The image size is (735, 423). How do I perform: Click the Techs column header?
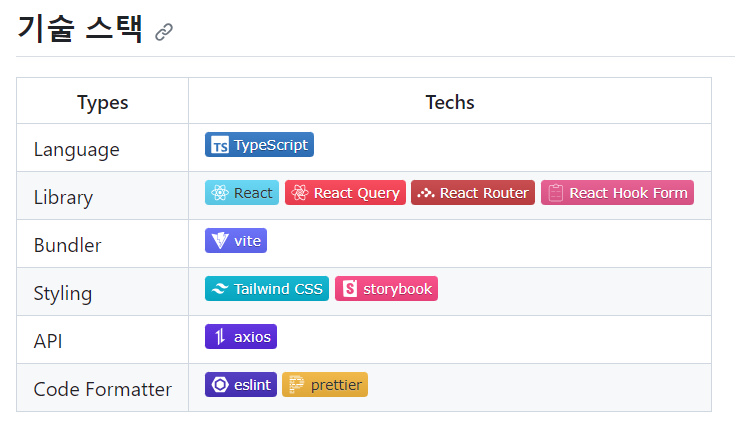pos(450,102)
